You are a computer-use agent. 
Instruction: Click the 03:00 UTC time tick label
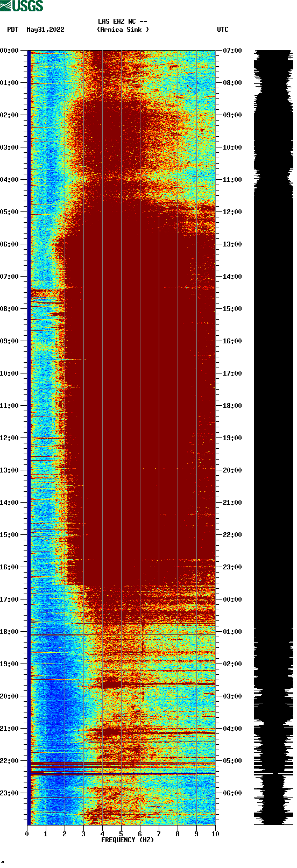coord(232,696)
